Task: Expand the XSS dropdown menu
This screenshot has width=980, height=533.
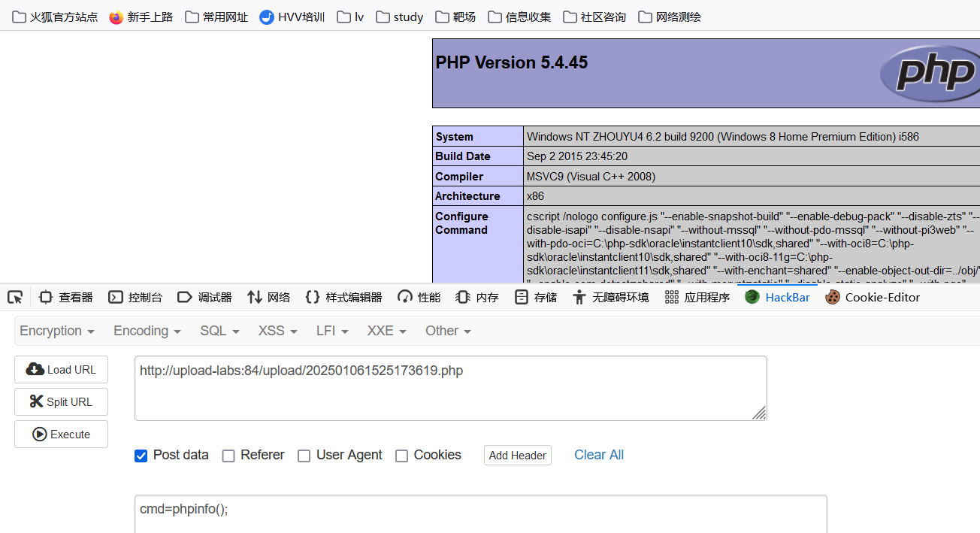Action: click(x=278, y=331)
